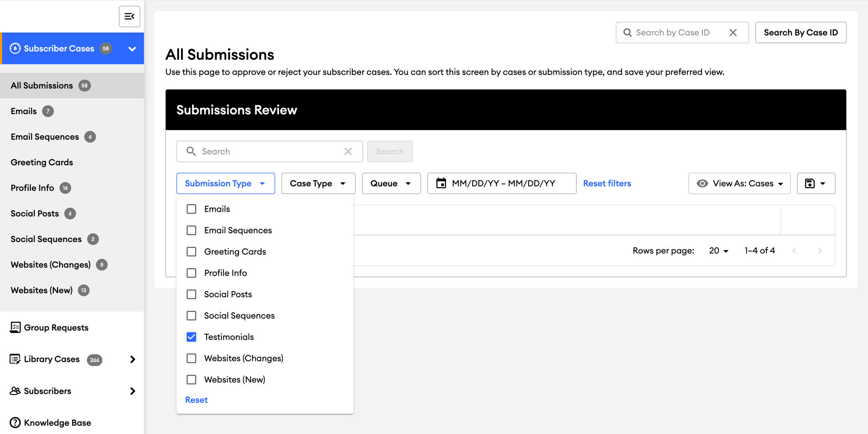This screenshot has width=868, height=434.
Task: Expand the Subscribers section chevron
Action: pyautogui.click(x=132, y=391)
